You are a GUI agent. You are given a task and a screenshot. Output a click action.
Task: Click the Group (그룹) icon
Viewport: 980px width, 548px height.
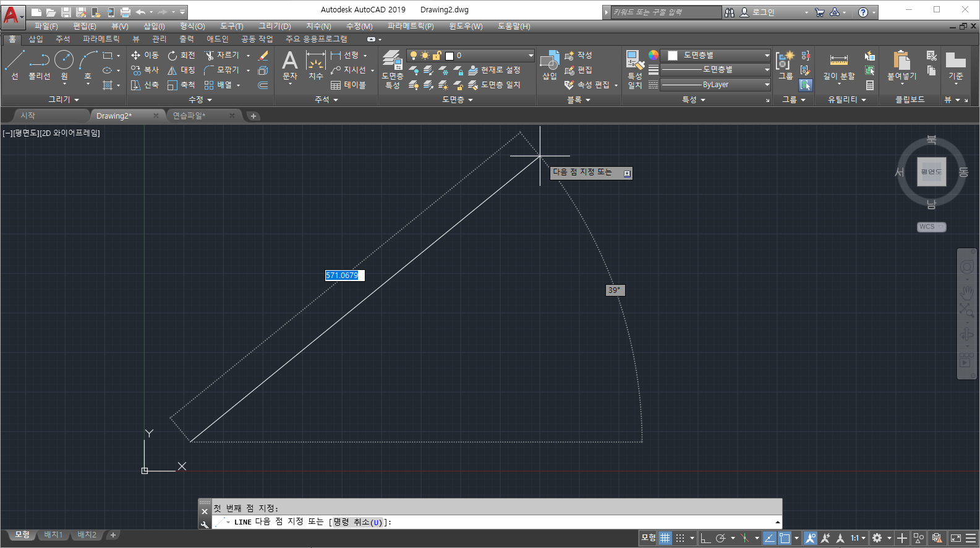(x=785, y=65)
